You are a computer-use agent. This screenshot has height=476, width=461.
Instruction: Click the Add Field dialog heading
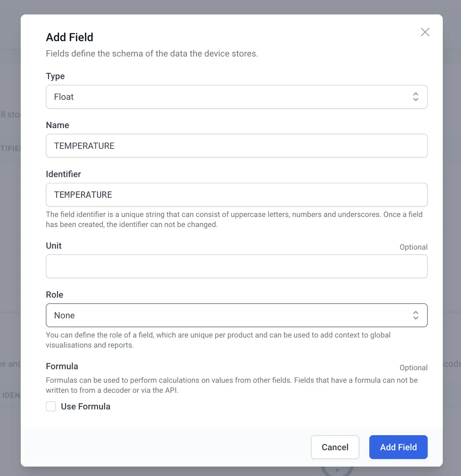point(69,37)
